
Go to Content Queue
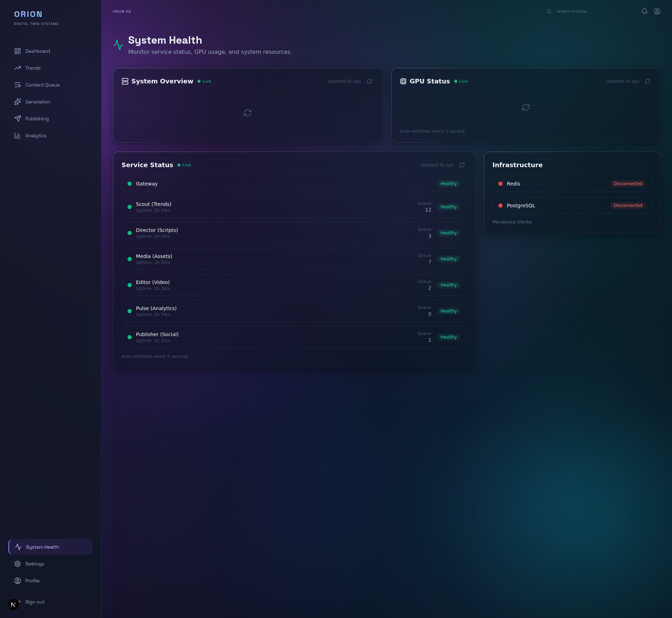coord(42,85)
